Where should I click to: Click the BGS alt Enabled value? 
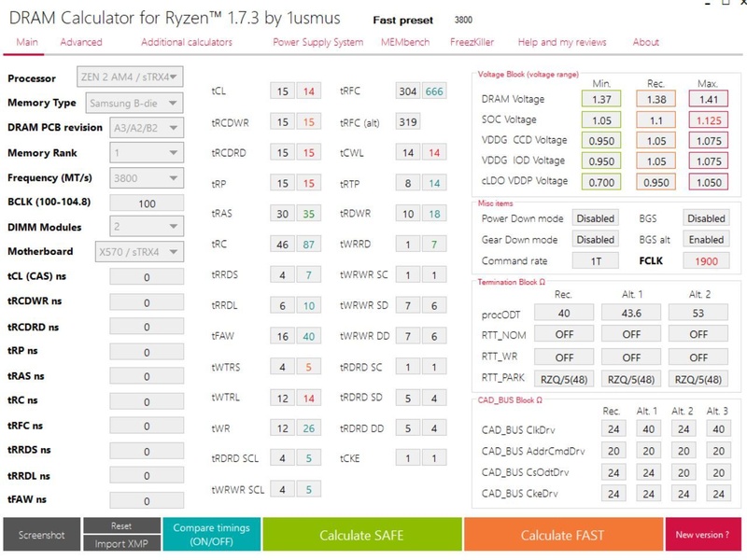click(x=706, y=240)
